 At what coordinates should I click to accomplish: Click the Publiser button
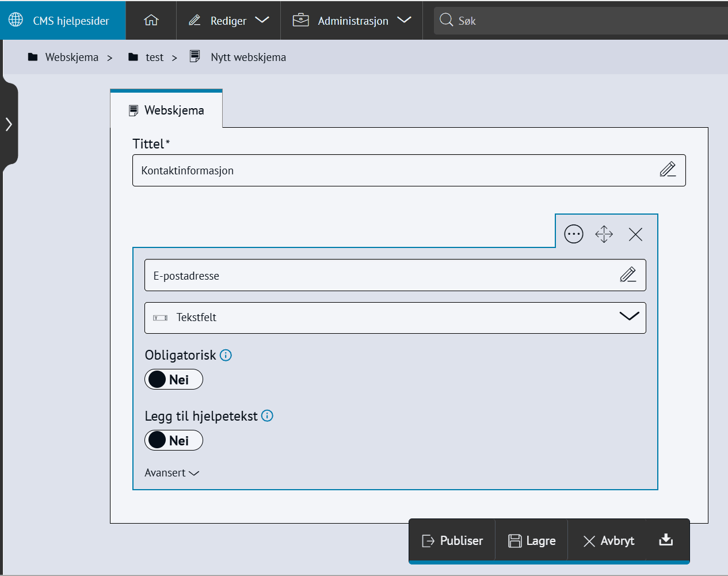[x=452, y=541]
